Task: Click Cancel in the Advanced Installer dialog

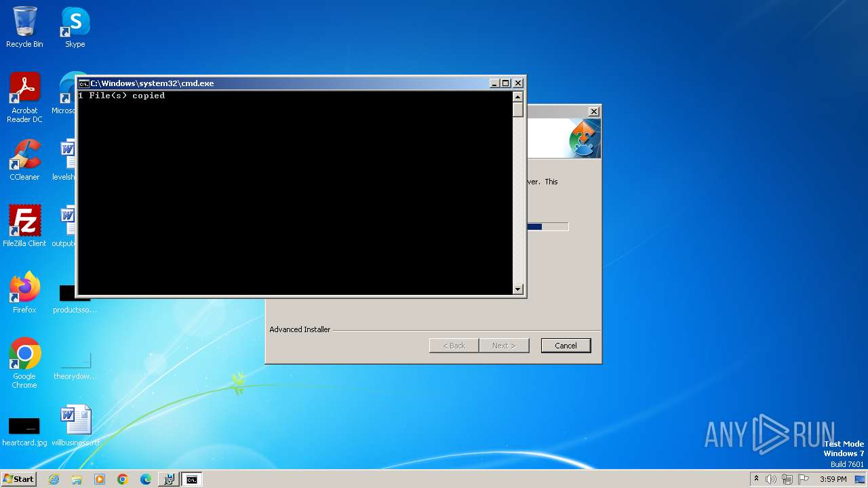Action: point(566,346)
